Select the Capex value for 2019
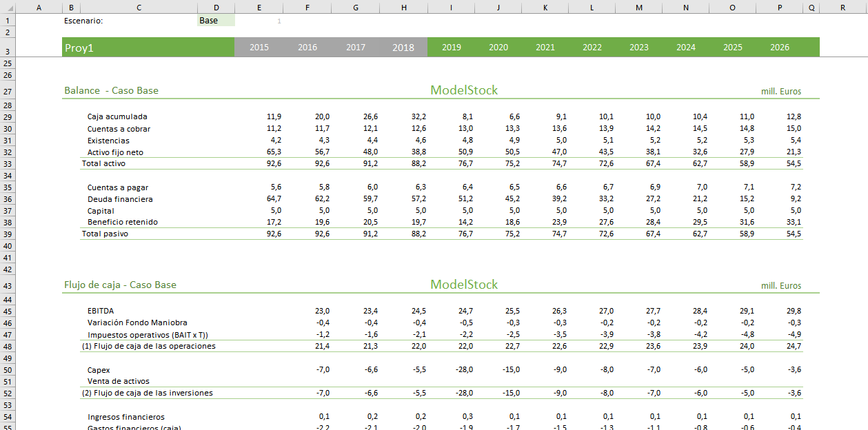868x430 pixels. (x=464, y=370)
